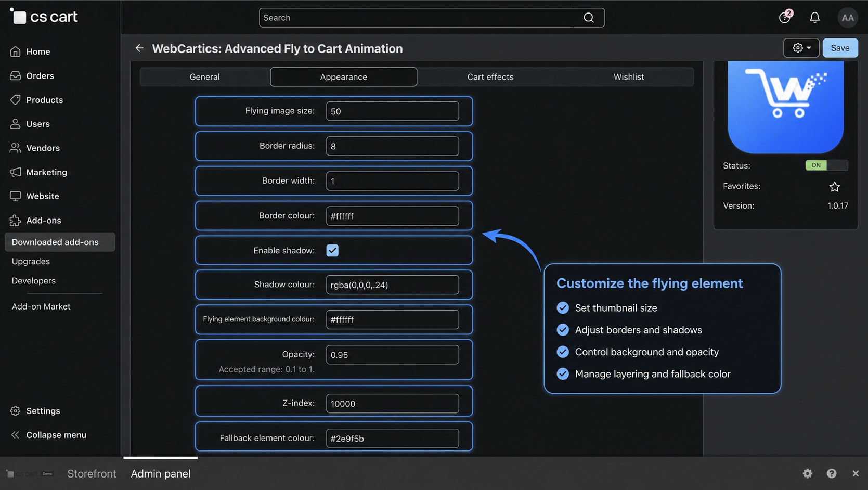Click the Shadow colour field

392,285
